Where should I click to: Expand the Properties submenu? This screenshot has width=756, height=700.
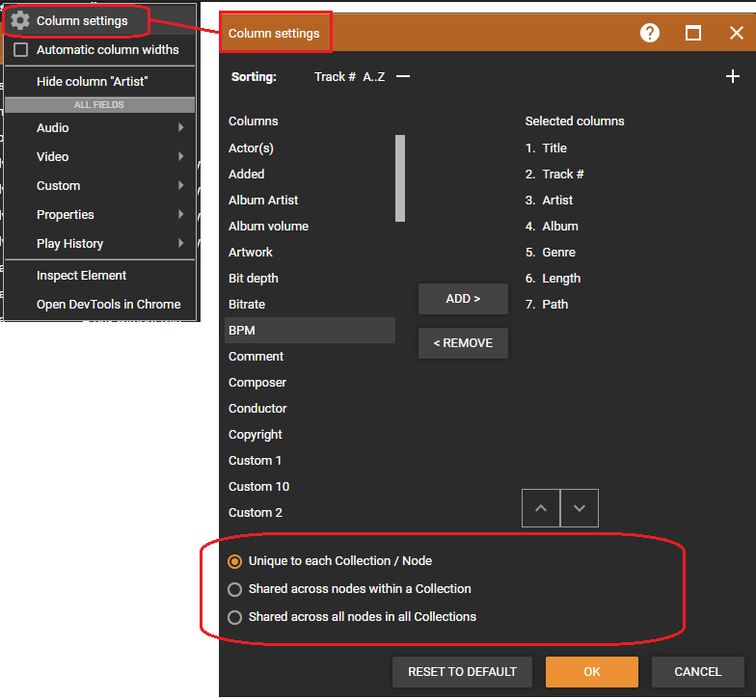coord(100,214)
